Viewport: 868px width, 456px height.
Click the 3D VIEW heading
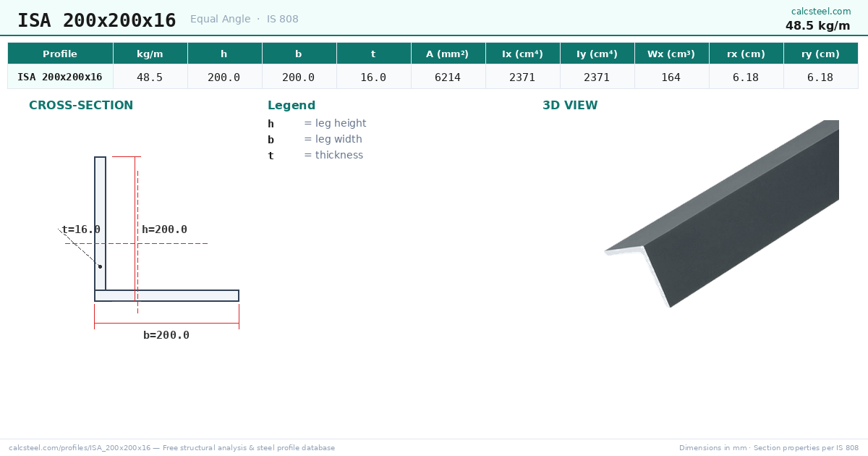click(x=570, y=106)
